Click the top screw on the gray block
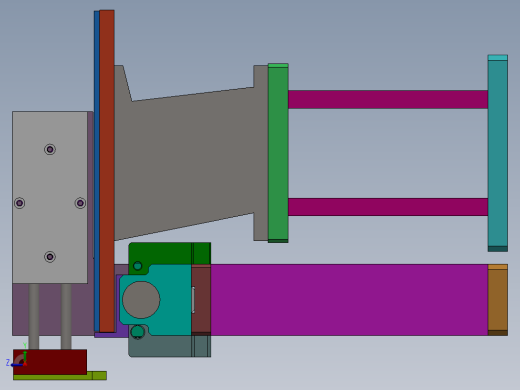 [x=50, y=149]
